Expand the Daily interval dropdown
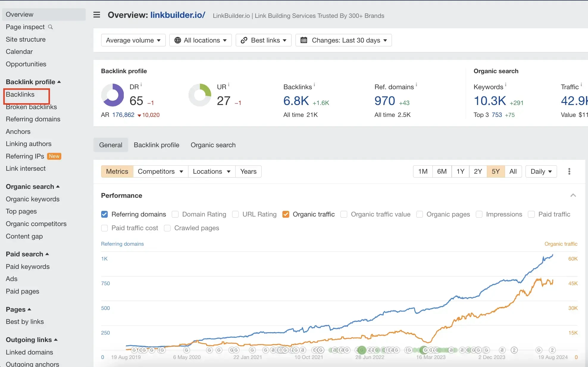Screen dimensions: 588x367 pyautogui.click(x=541, y=171)
